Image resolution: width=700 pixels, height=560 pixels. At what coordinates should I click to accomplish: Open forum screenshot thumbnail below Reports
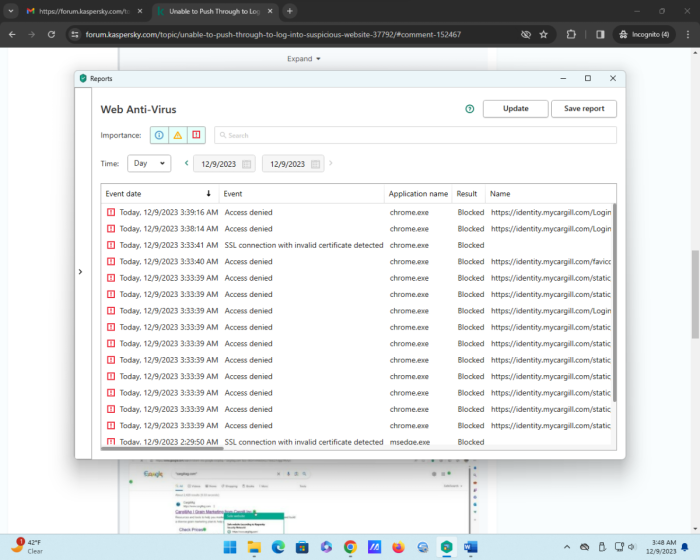[304, 497]
